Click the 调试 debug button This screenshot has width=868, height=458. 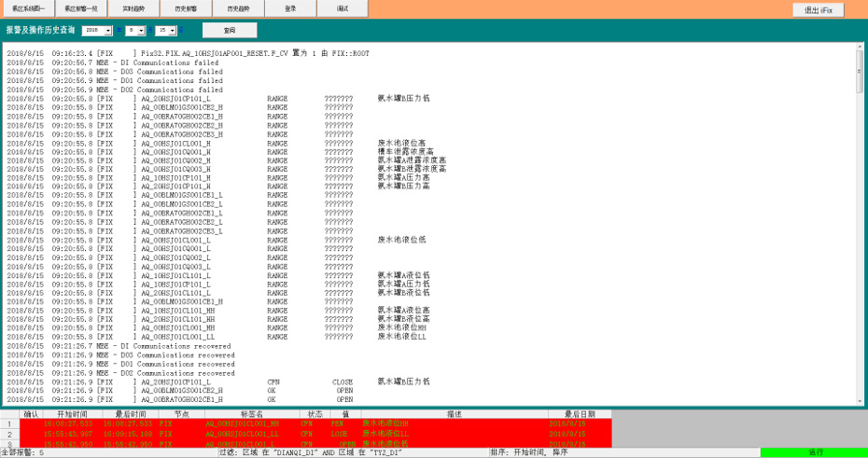(343, 8)
